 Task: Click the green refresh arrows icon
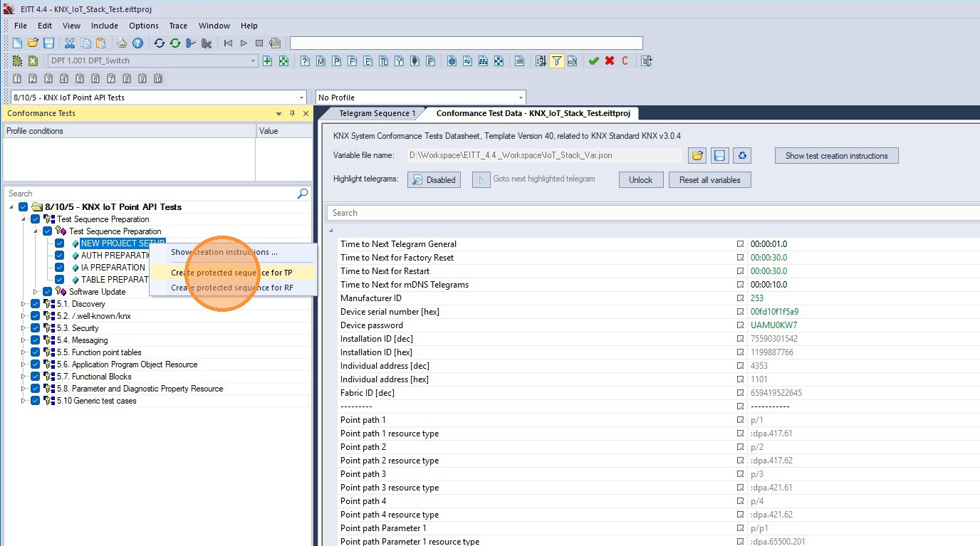[174, 43]
